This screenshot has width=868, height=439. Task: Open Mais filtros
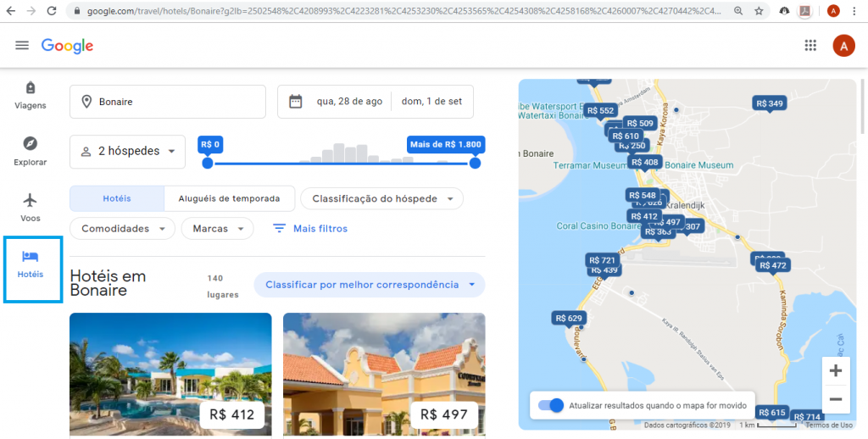pyautogui.click(x=310, y=229)
